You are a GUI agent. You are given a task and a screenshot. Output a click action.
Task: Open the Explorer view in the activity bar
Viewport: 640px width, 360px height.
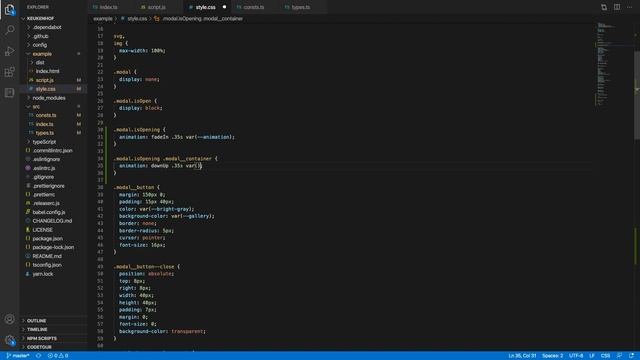(x=9, y=10)
